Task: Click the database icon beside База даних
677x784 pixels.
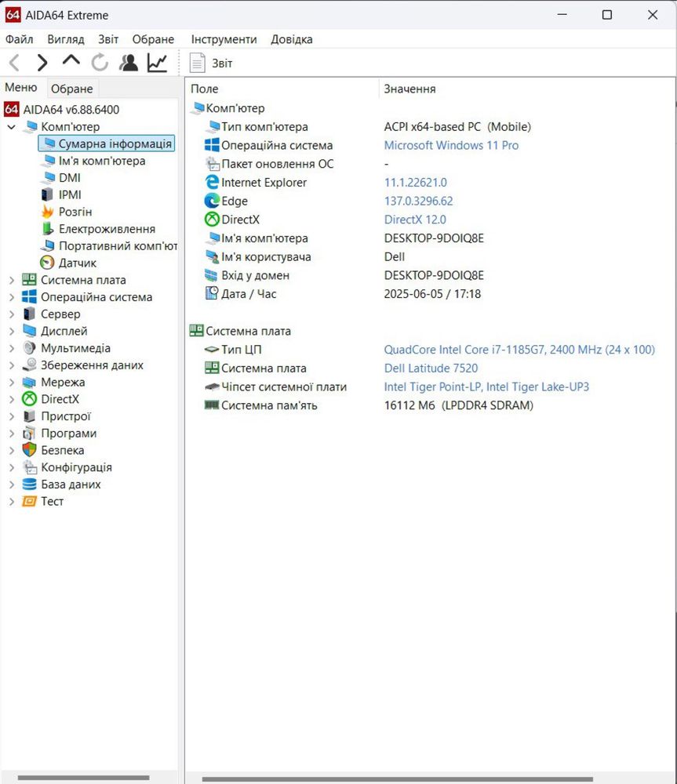Action: (29, 484)
